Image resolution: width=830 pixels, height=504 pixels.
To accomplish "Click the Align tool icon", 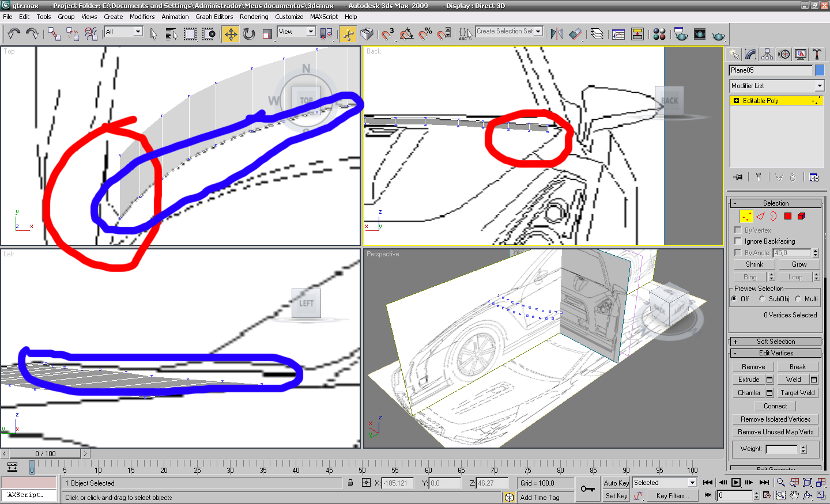I will (575, 34).
